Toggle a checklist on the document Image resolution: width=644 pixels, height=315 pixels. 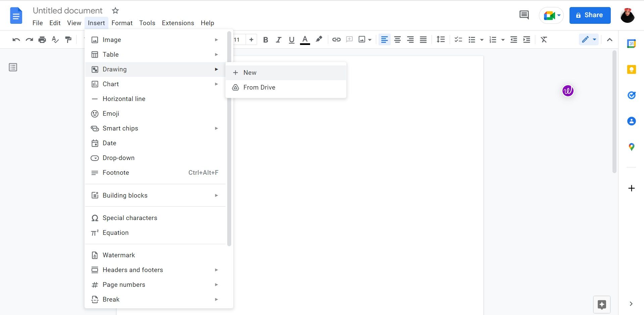[458, 39]
